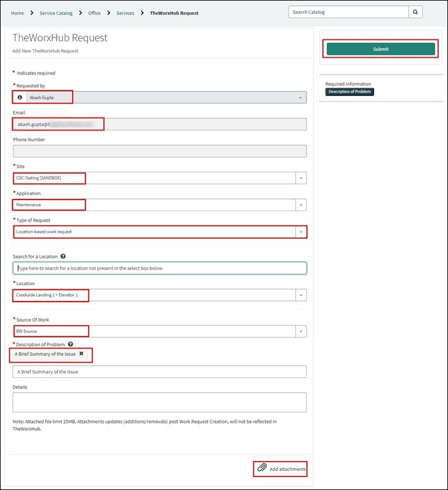Click the Search Catalog magnifier icon
Screen dimensions: 448x490
pos(415,12)
